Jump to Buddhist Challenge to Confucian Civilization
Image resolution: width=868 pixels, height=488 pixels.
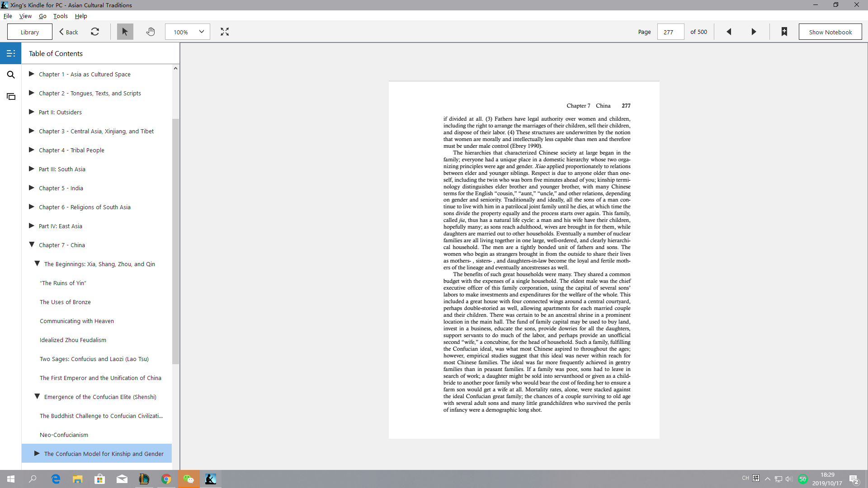coord(101,416)
